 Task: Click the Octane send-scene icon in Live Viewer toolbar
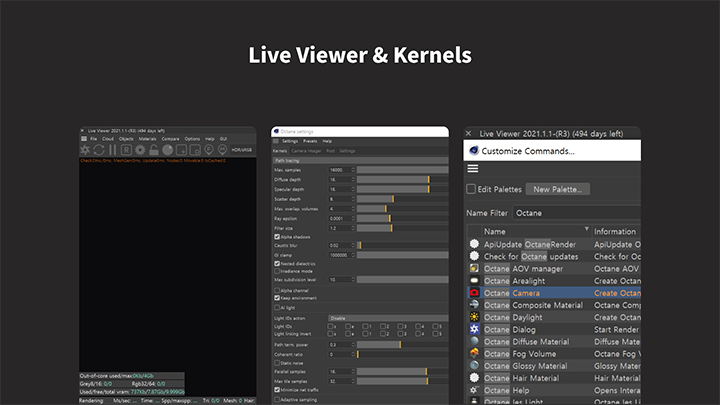[x=85, y=150]
